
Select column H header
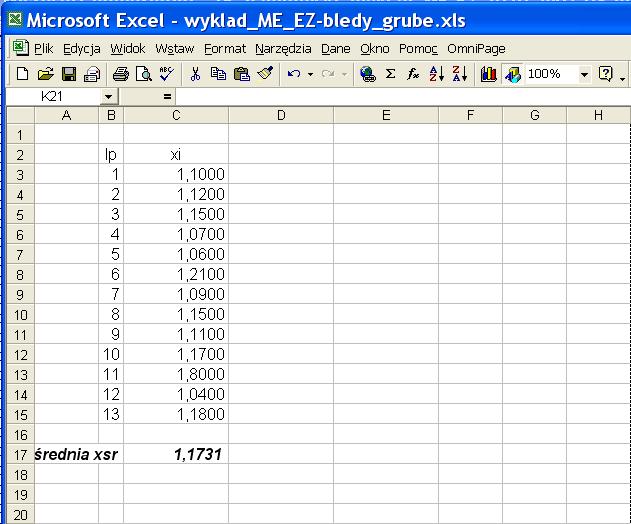tap(598, 116)
